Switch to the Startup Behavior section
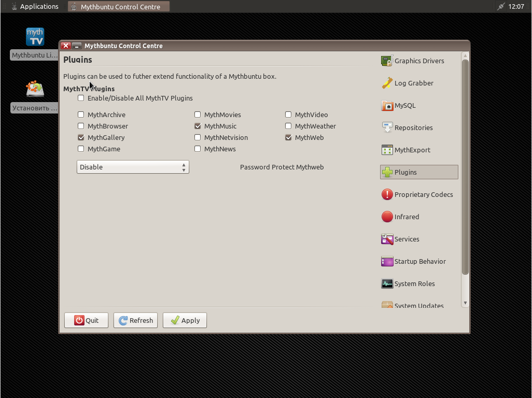 [419, 261]
